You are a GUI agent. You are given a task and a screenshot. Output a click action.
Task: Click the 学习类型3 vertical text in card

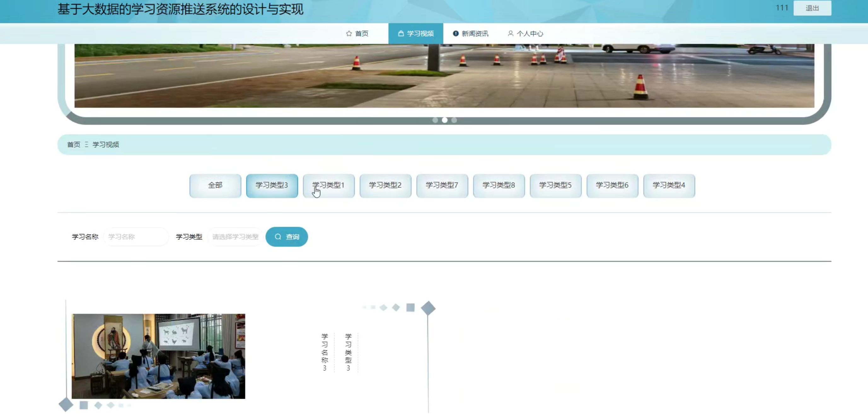[x=348, y=352]
